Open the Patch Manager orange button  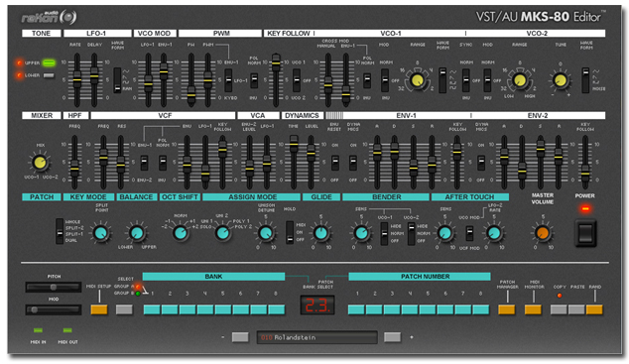point(507,309)
